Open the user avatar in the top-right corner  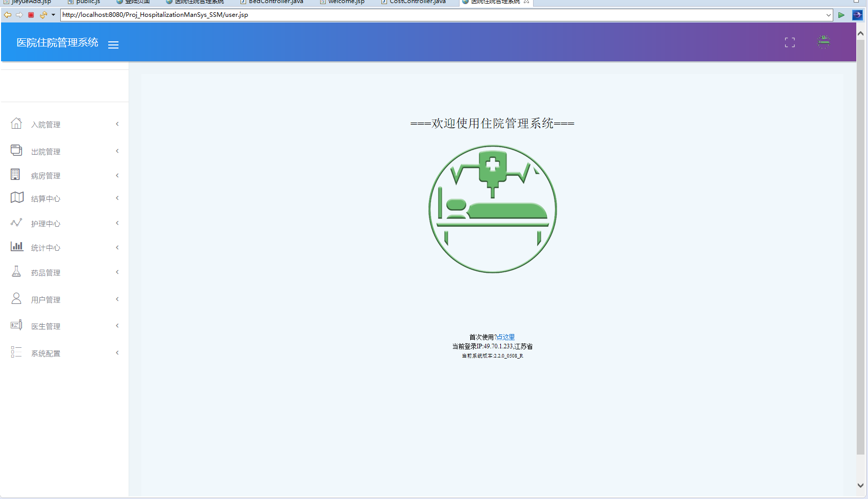pyautogui.click(x=823, y=42)
